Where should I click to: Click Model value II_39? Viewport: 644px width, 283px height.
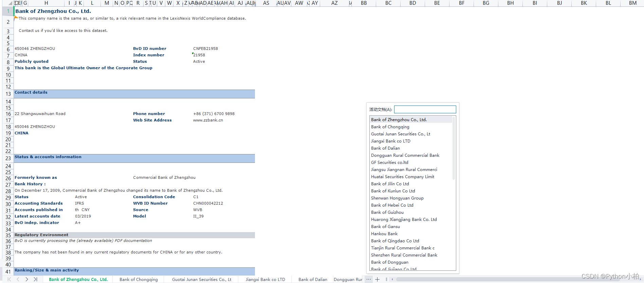(x=198, y=216)
